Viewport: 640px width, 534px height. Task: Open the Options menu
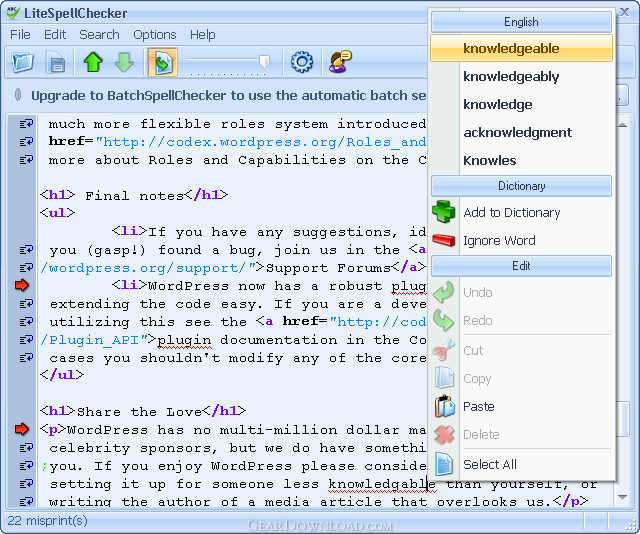tap(155, 35)
